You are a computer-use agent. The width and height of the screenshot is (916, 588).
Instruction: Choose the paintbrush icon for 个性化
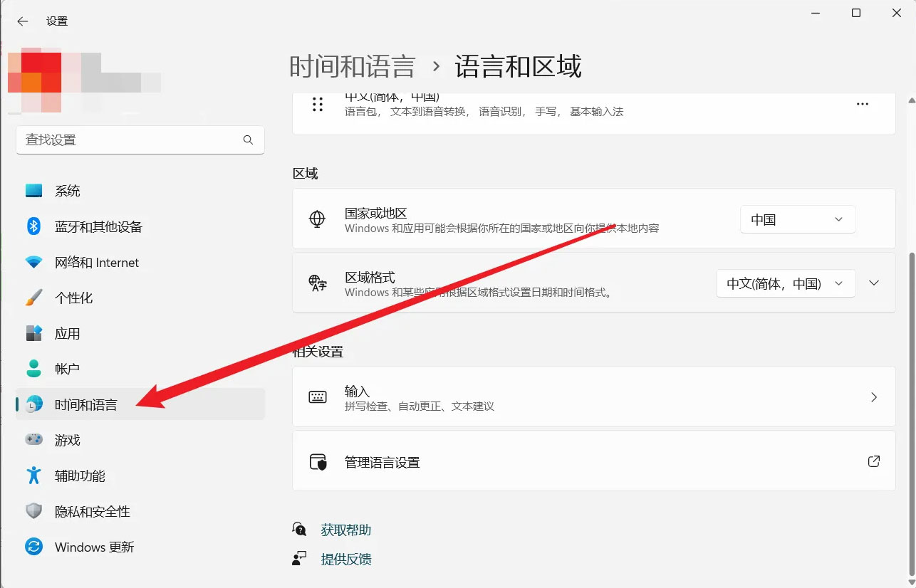coord(33,298)
